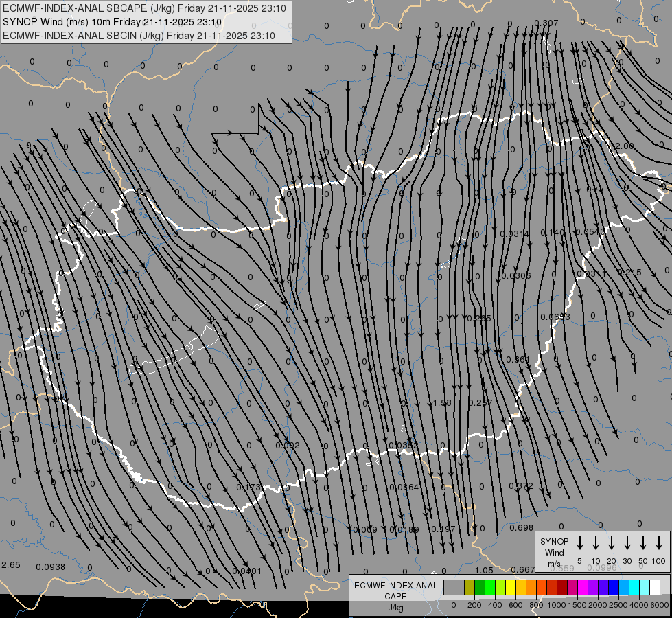
Task: Click the map value 0.0401
Action: pos(247,571)
